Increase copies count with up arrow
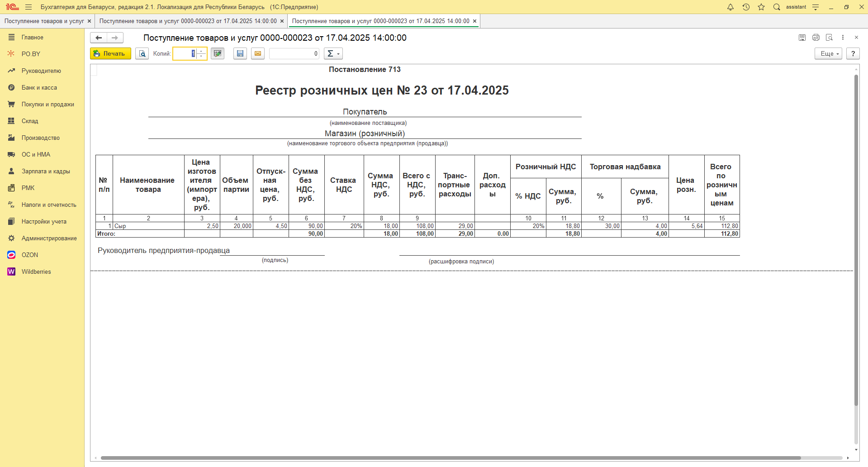Image resolution: width=868 pixels, height=467 pixels. [202, 51]
